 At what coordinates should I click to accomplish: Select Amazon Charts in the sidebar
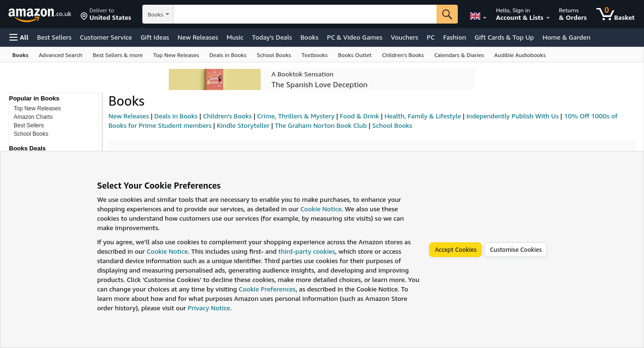point(33,117)
